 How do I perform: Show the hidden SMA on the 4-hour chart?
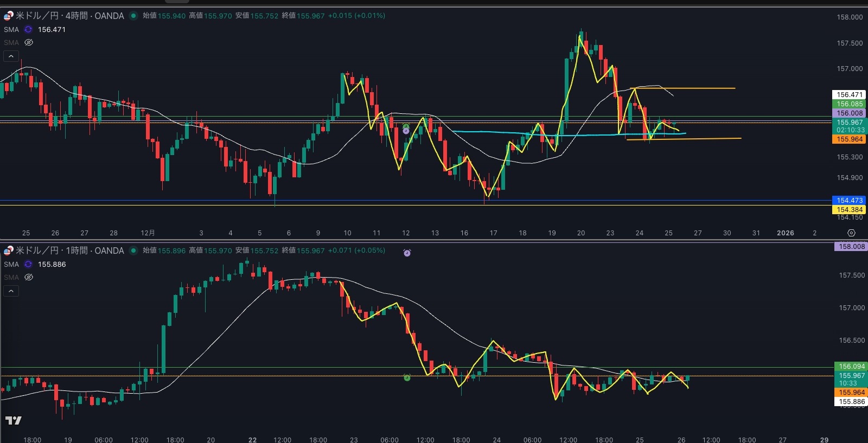click(29, 42)
